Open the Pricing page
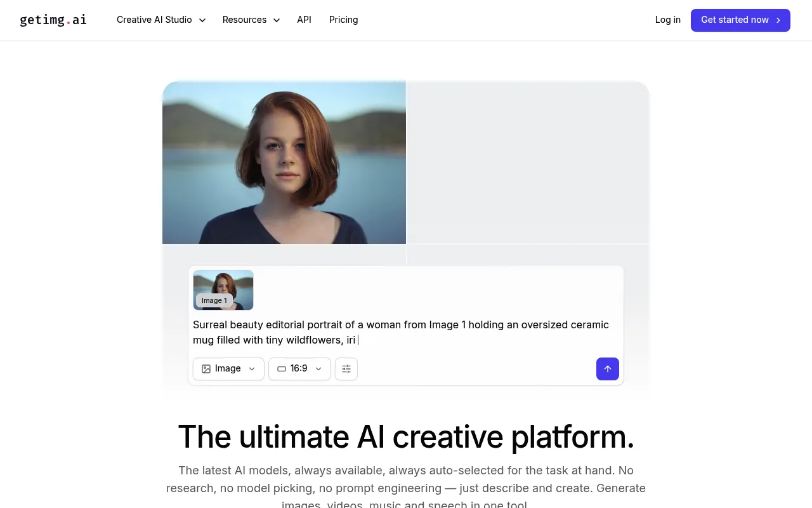Screen dimensions: 812x508 tap(343, 20)
